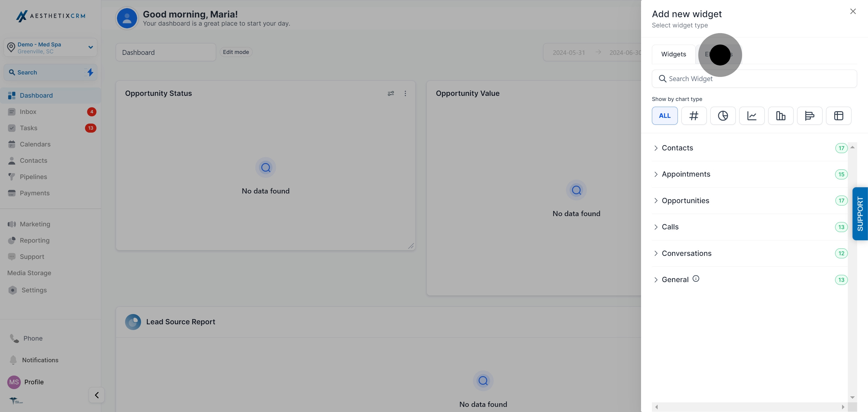
Task: Open Marketing section
Action: pos(50,224)
